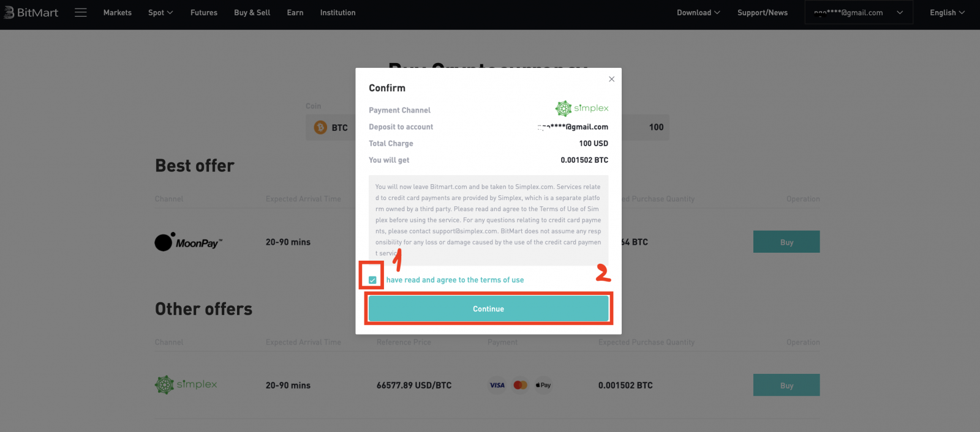Click the Mastercard payment icon

point(520,385)
